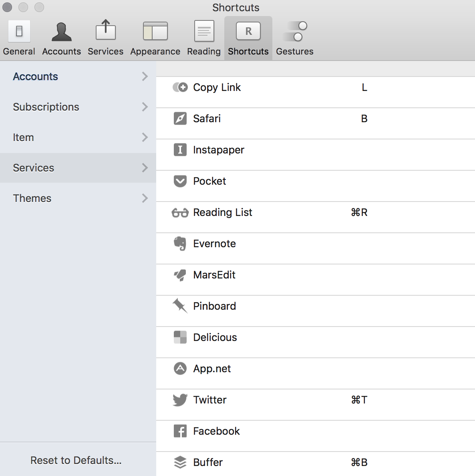Close the Shortcuts preferences window
The image size is (475, 476).
click(x=7, y=7)
